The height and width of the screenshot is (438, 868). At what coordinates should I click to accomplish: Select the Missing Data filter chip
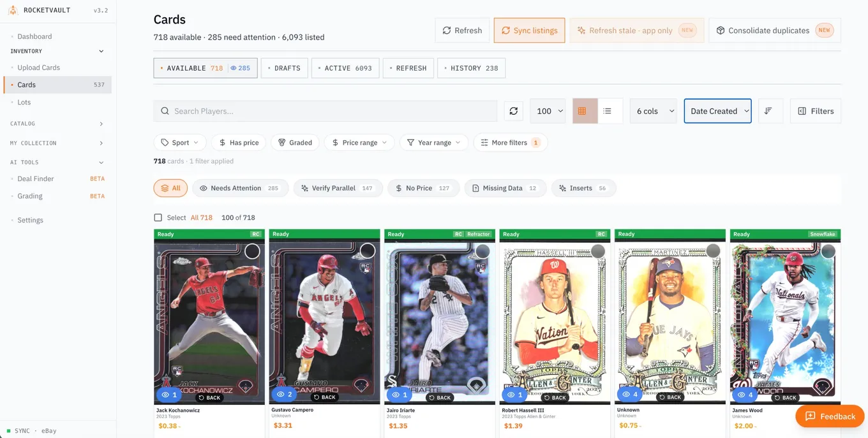[x=505, y=188]
